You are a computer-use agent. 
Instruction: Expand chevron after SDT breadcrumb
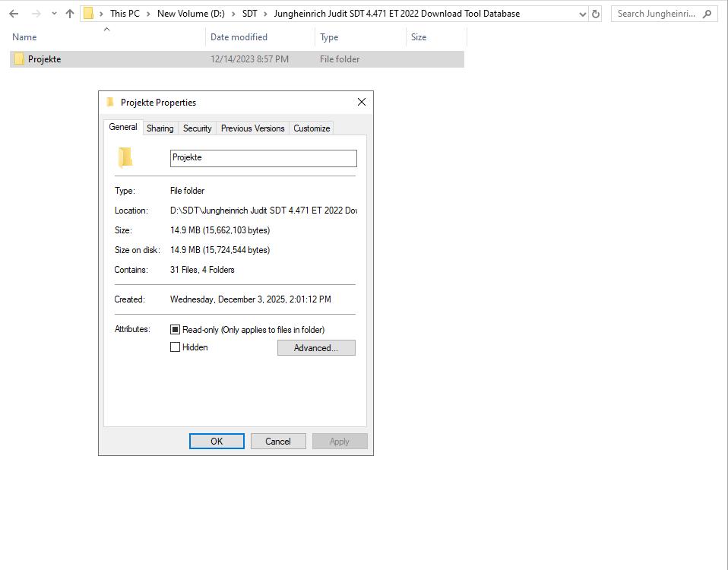(265, 14)
